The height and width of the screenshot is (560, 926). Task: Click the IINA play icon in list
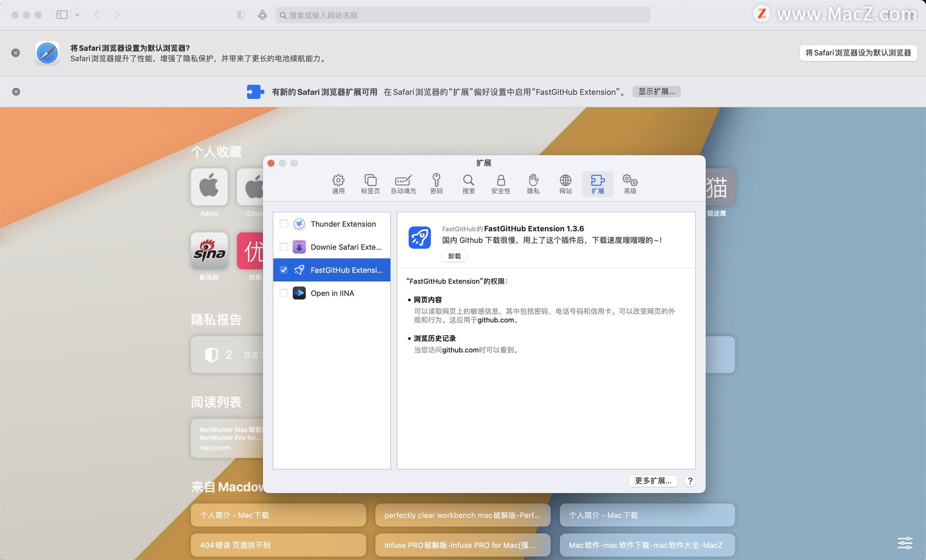point(299,293)
